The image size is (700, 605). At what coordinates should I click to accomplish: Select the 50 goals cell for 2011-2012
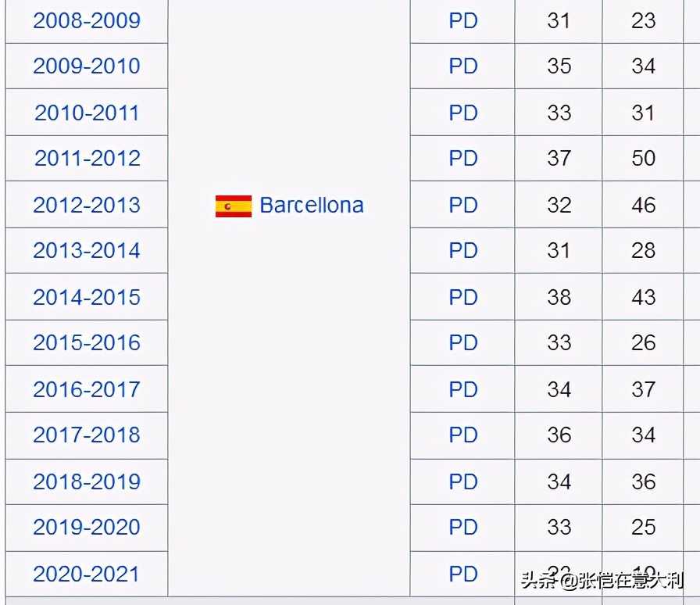[643, 158]
